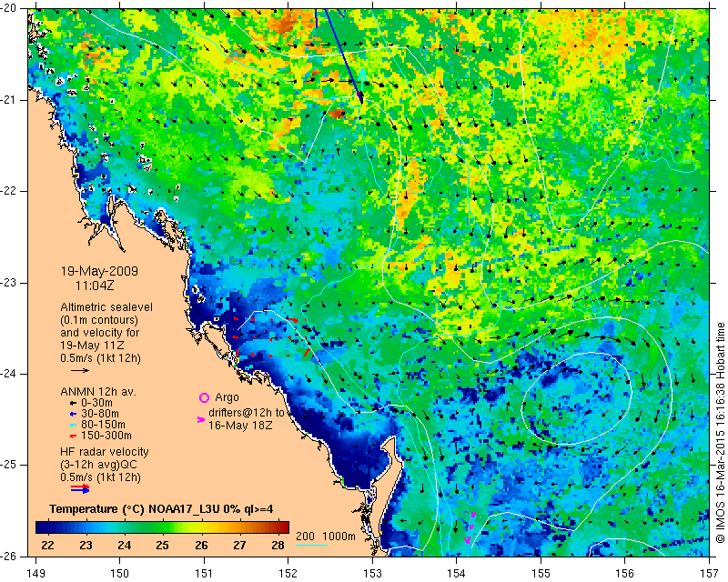Click the 'Temperature (°C) NOAA17_L3U' colorbar title
This screenshot has width=728, height=582.
click(x=161, y=509)
